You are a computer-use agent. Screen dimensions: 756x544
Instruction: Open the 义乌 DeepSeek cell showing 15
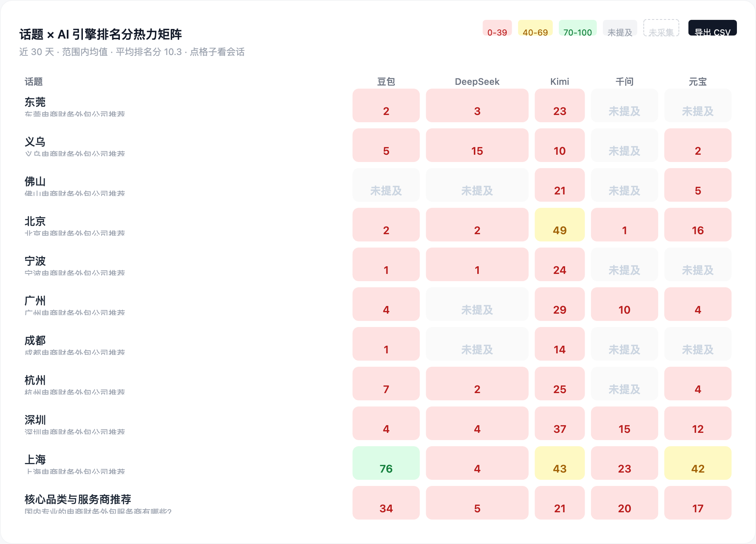(477, 145)
